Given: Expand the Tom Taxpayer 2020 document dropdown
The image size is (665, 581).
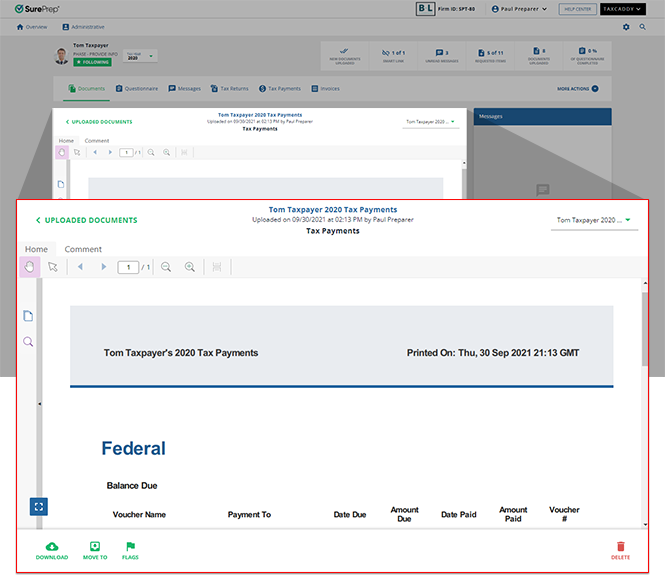Looking at the screenshot, I should click(594, 220).
